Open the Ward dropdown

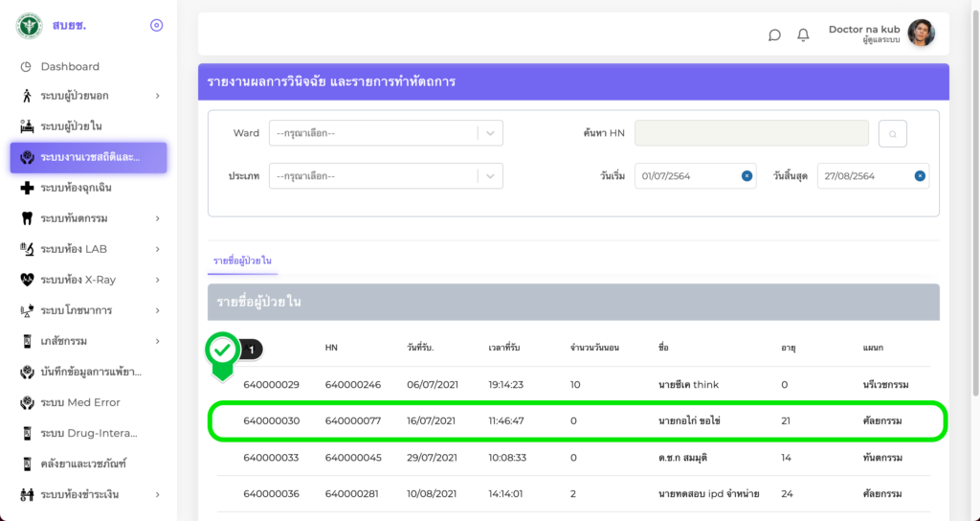386,133
